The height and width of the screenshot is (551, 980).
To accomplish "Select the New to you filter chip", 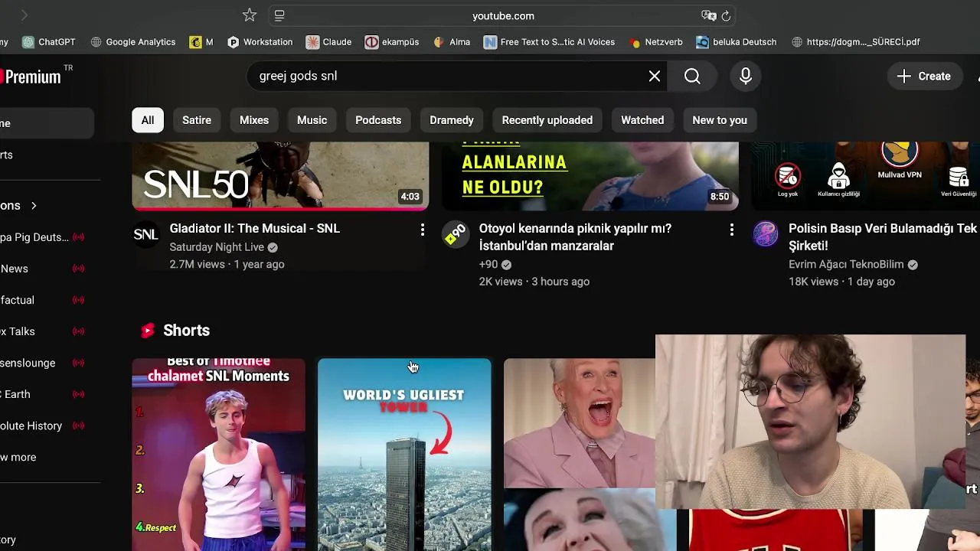I will pyautogui.click(x=720, y=120).
